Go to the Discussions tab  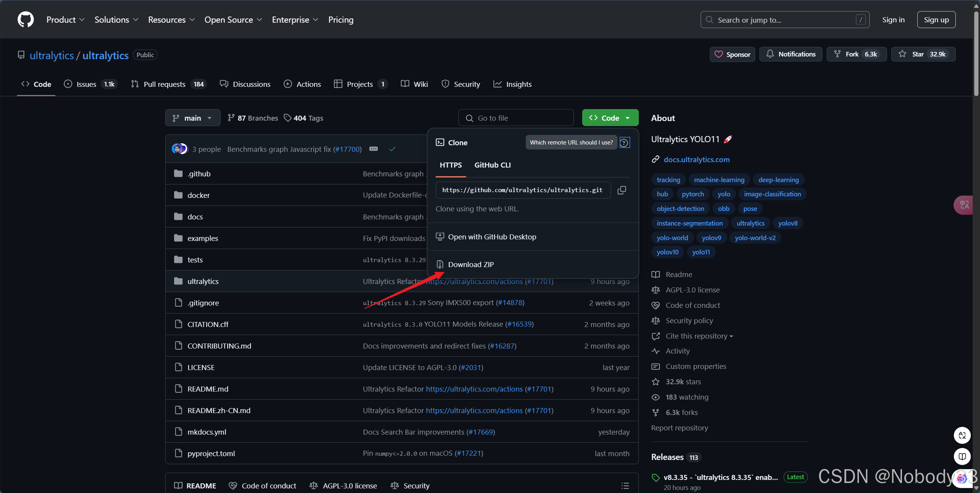[x=245, y=84]
